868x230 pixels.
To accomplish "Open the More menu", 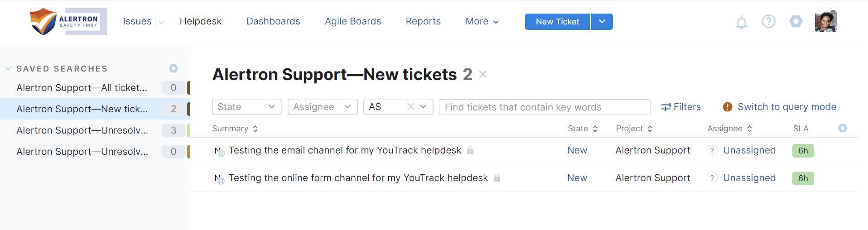I will click(x=482, y=21).
